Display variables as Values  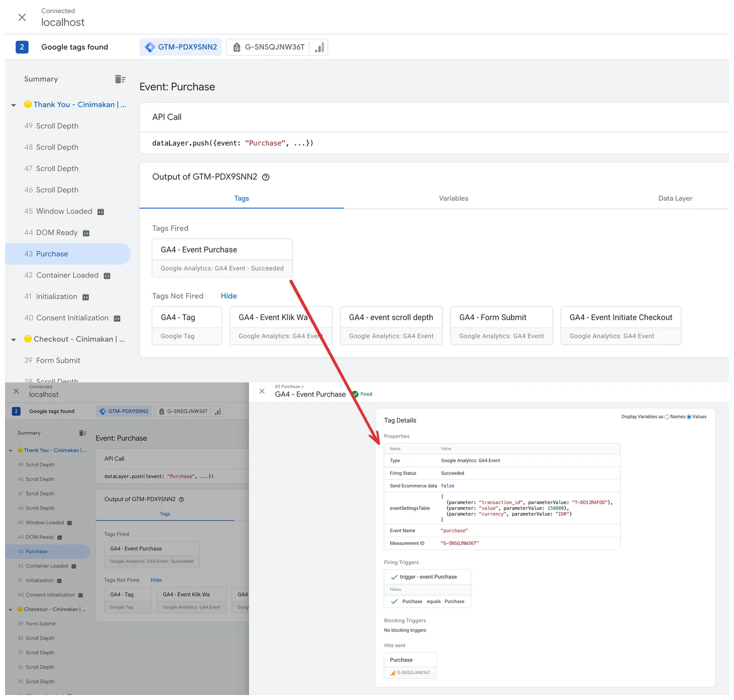click(x=689, y=417)
